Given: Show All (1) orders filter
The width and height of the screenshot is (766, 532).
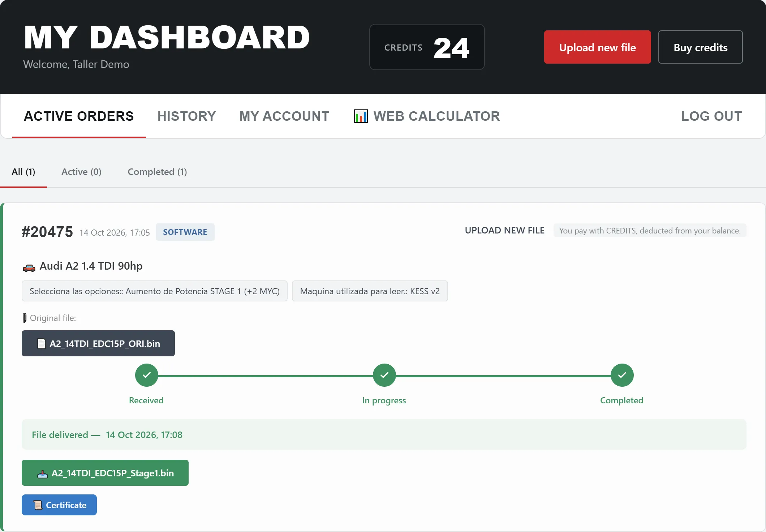Looking at the screenshot, I should point(23,172).
